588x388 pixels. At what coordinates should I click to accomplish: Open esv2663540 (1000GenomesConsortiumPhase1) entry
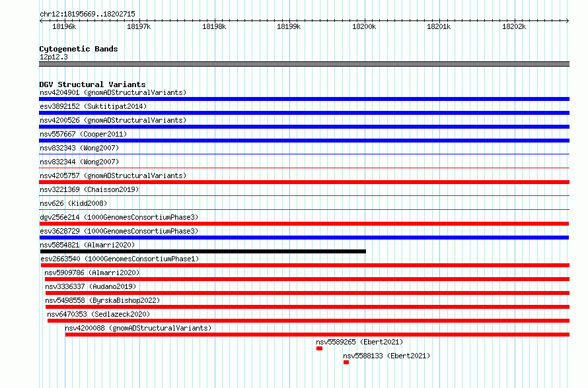click(x=120, y=259)
